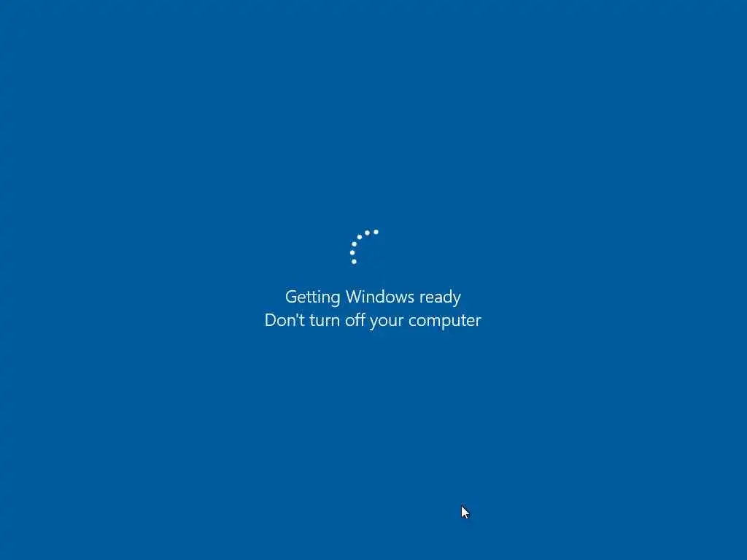Click the spinning loading dots indicator
This screenshot has height=560, width=747.
365,246
